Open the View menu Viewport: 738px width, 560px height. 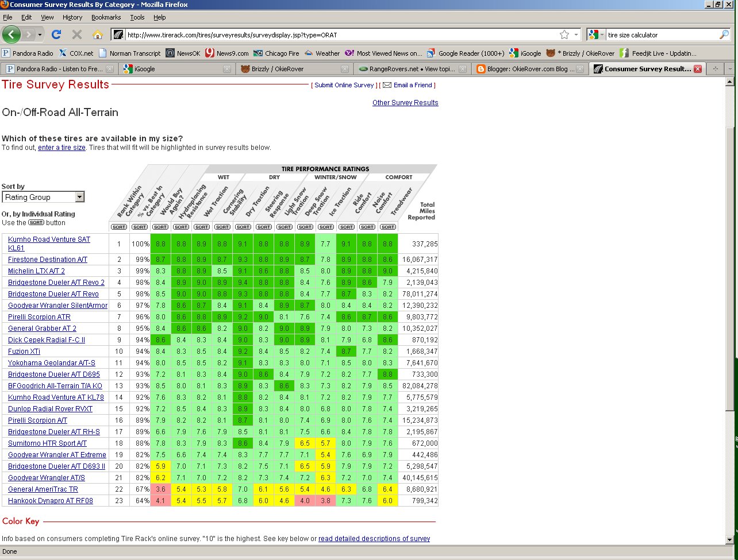pos(47,17)
